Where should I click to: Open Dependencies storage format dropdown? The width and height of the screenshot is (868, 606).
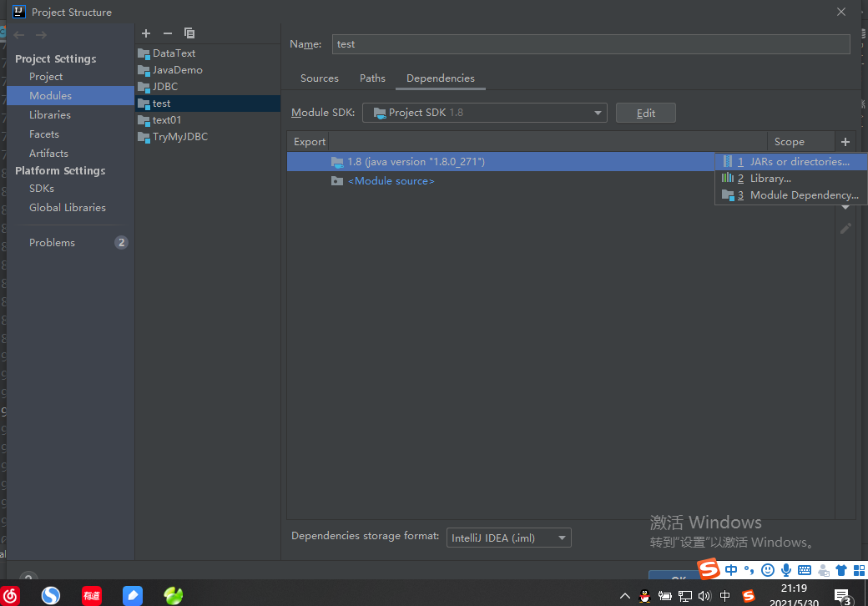click(509, 538)
